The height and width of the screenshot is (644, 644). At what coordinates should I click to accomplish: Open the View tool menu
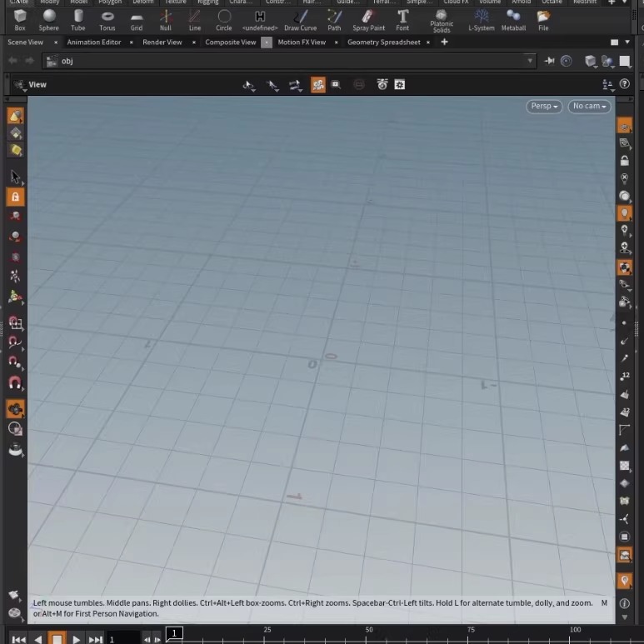pyautogui.click(x=30, y=85)
